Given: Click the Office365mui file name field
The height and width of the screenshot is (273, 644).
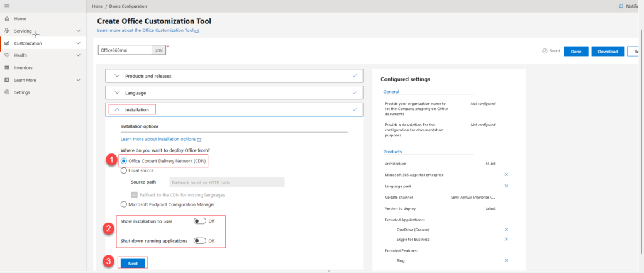Looking at the screenshot, I should [125, 50].
